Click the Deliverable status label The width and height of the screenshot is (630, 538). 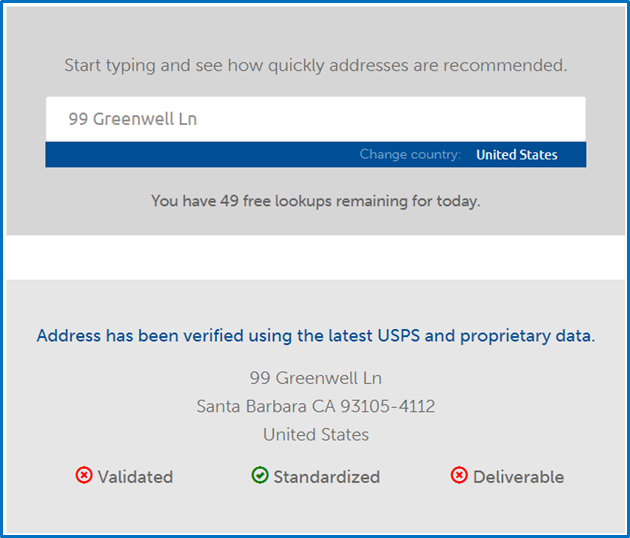[518, 477]
